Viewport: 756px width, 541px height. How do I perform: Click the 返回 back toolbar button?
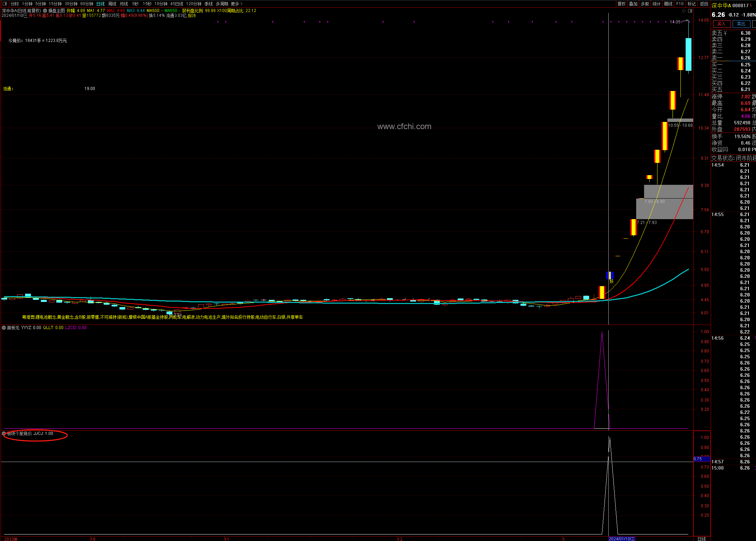click(704, 4)
